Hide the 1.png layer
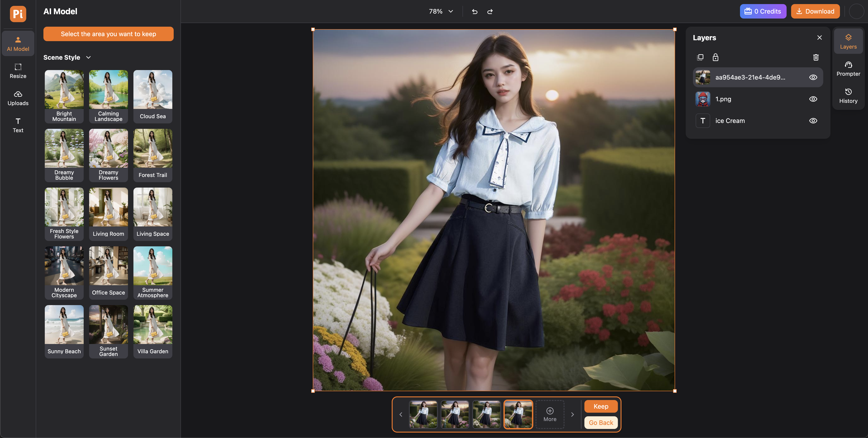The height and width of the screenshot is (438, 868). 813,99
